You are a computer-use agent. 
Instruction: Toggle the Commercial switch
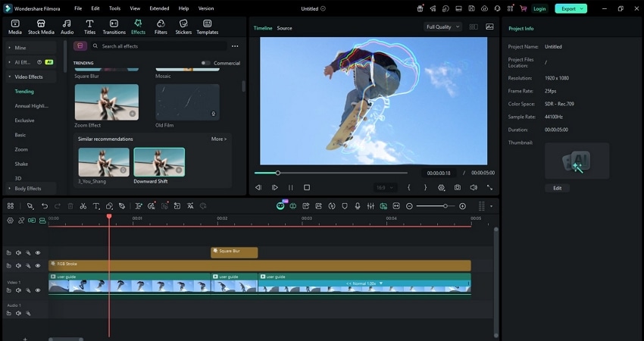[206, 63]
